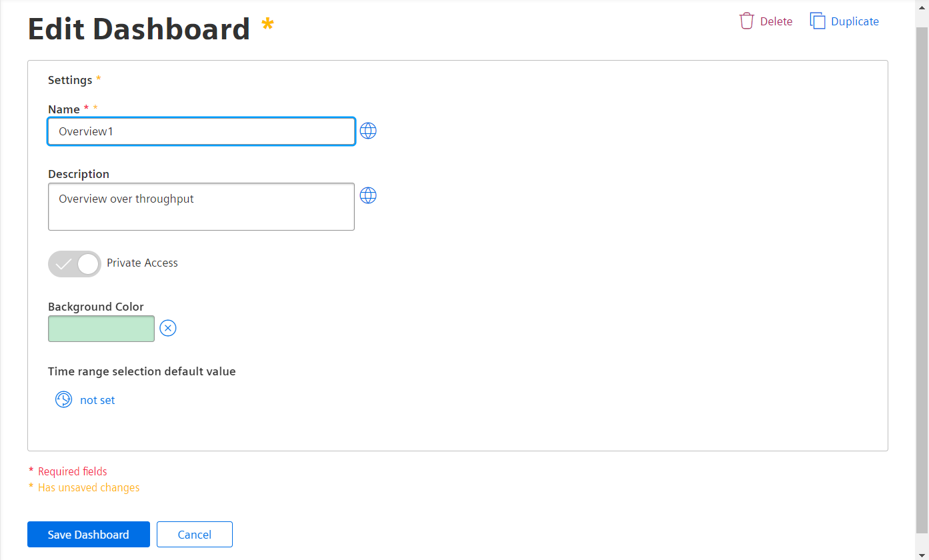Click into the Description text area
Screen dimensions: 929x560
pos(201,207)
